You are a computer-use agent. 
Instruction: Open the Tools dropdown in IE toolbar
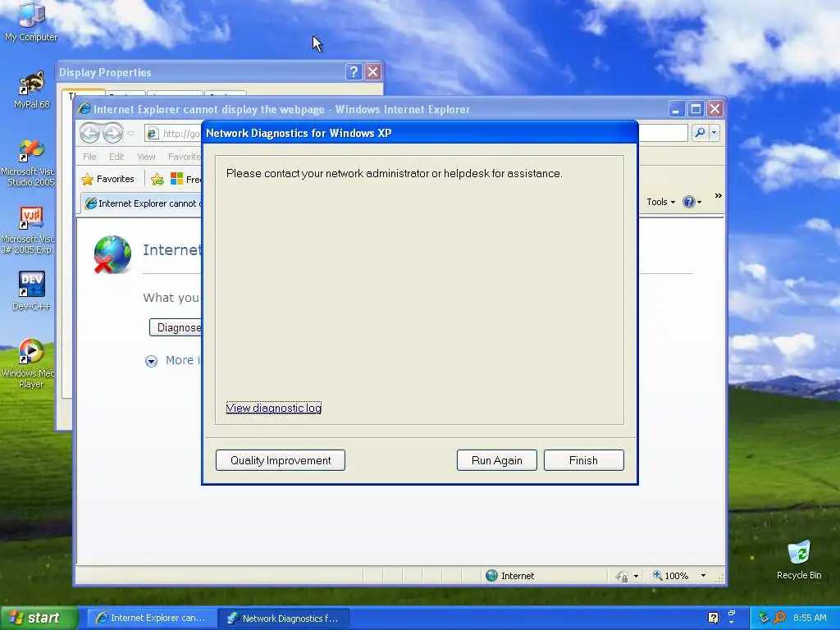pos(660,202)
